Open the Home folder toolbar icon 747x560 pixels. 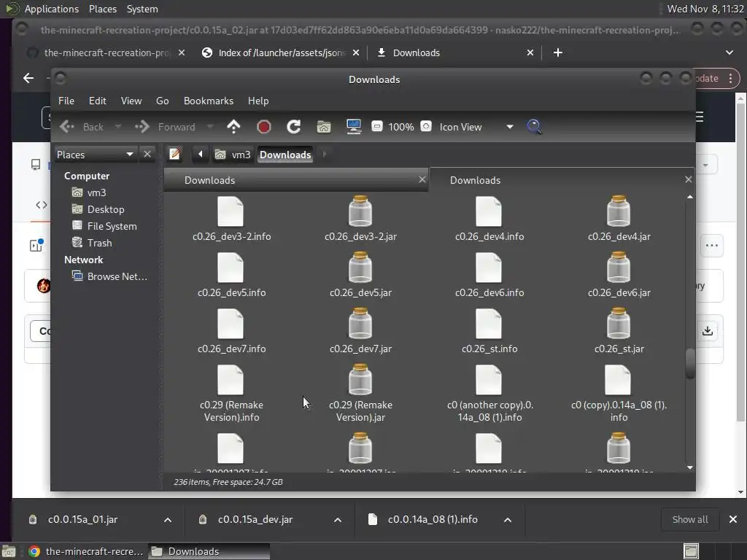point(323,127)
